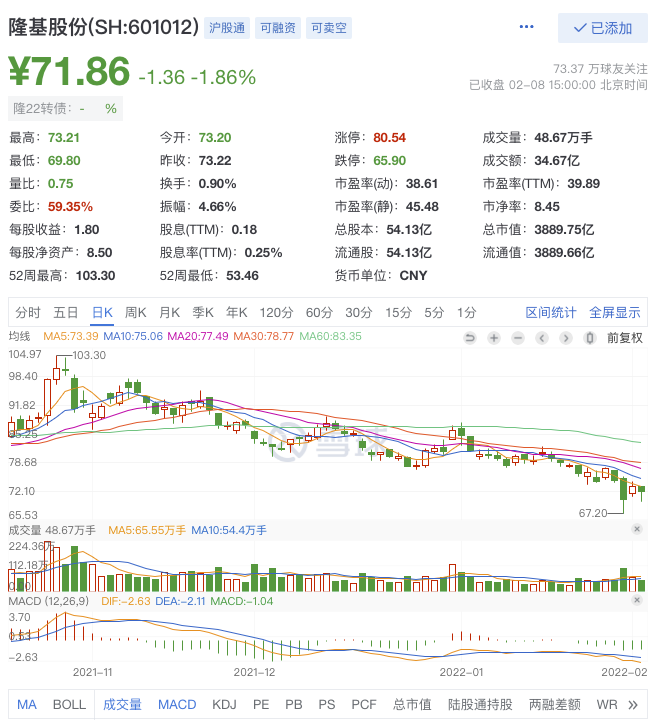Select the 日K chart tab
Image resolution: width=660 pixels, height=722 pixels.
pyautogui.click(x=102, y=313)
